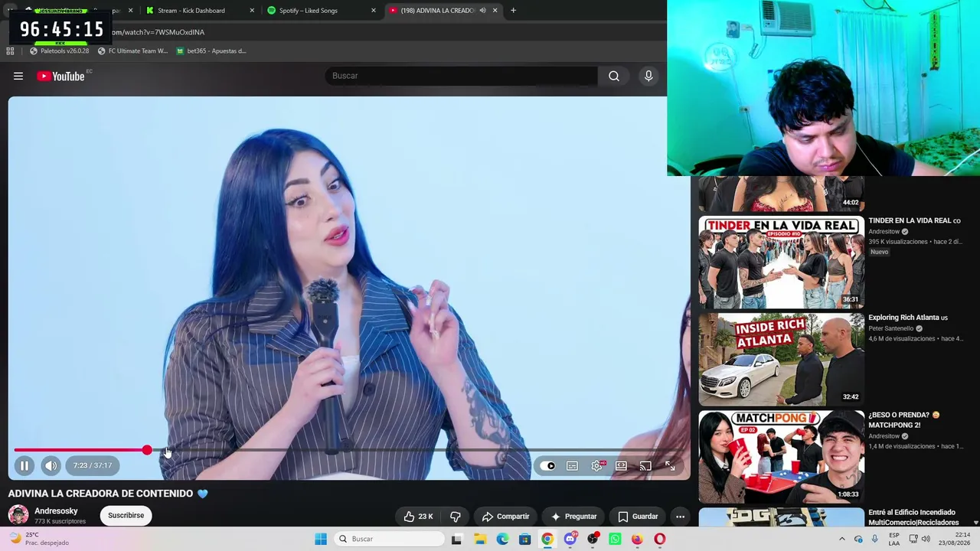Open more actions three-dot menu
Screen dimensions: 980x551
pyautogui.click(x=680, y=517)
